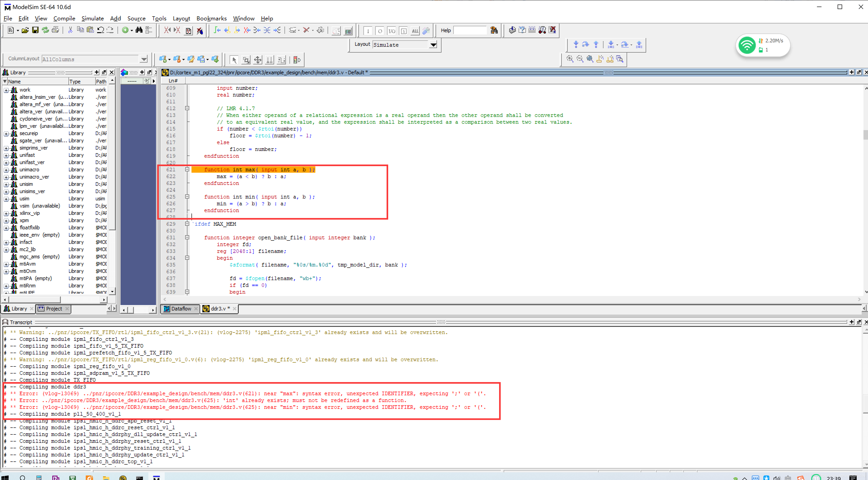Click the Save file toolbar icon
Image resolution: width=868 pixels, height=480 pixels.
pos(35,30)
